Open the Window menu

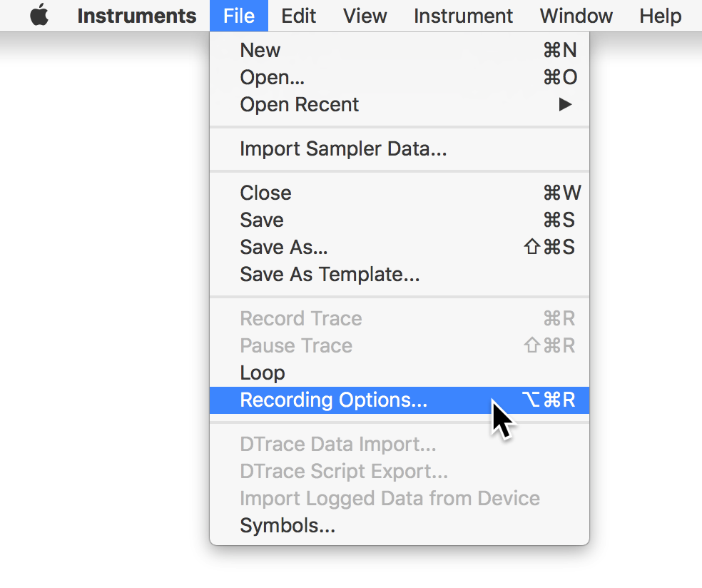[x=576, y=15]
